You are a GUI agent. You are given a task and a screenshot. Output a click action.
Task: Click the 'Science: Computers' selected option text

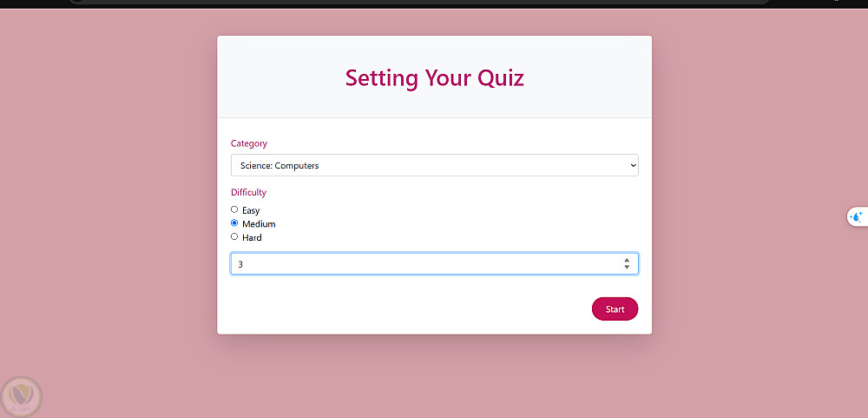click(x=279, y=165)
